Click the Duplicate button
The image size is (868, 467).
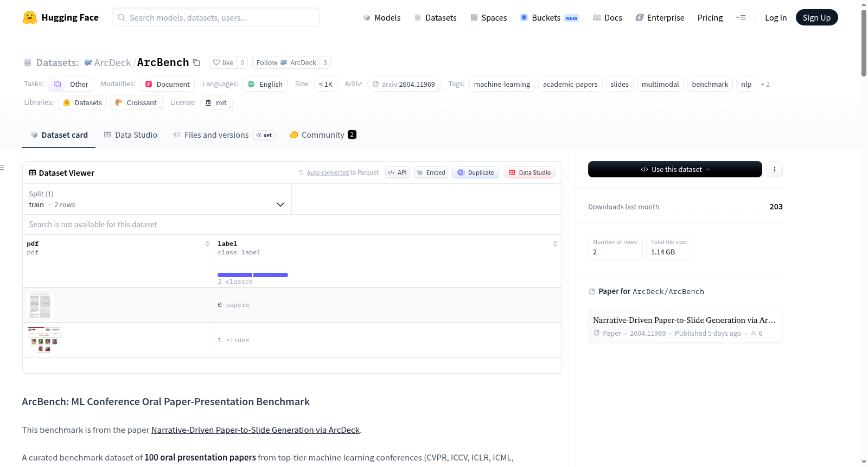click(476, 172)
